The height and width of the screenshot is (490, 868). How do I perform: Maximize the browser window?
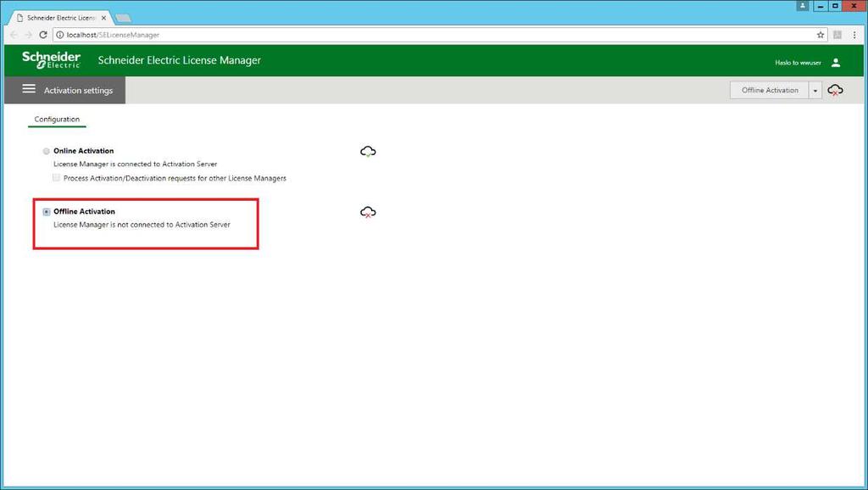point(835,6)
